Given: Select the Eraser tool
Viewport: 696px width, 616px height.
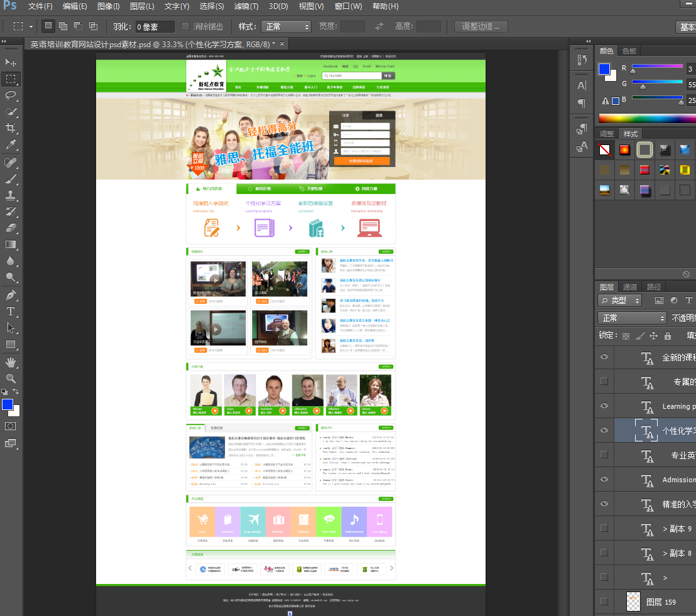Looking at the screenshot, I should tap(11, 228).
